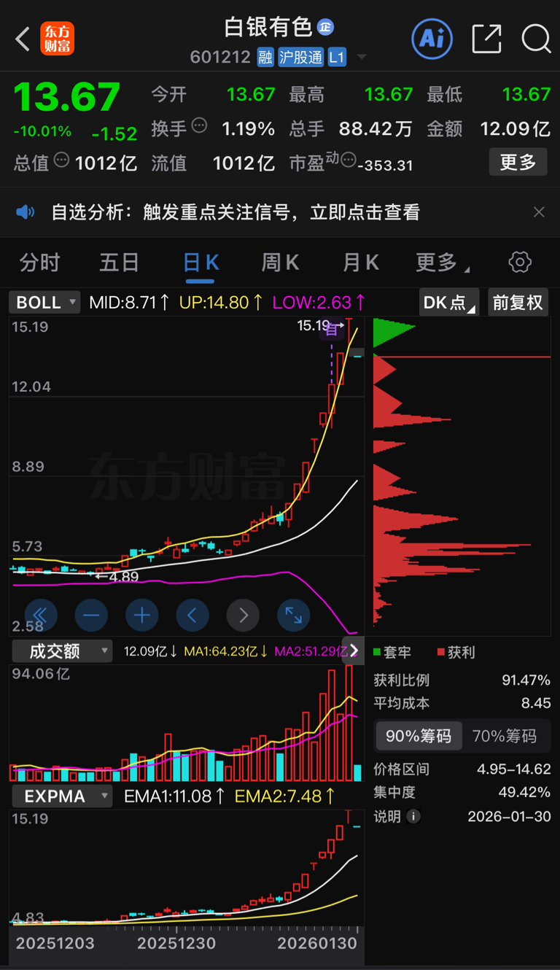Zoom out the K-line chart
The image size is (560, 970).
[90, 616]
